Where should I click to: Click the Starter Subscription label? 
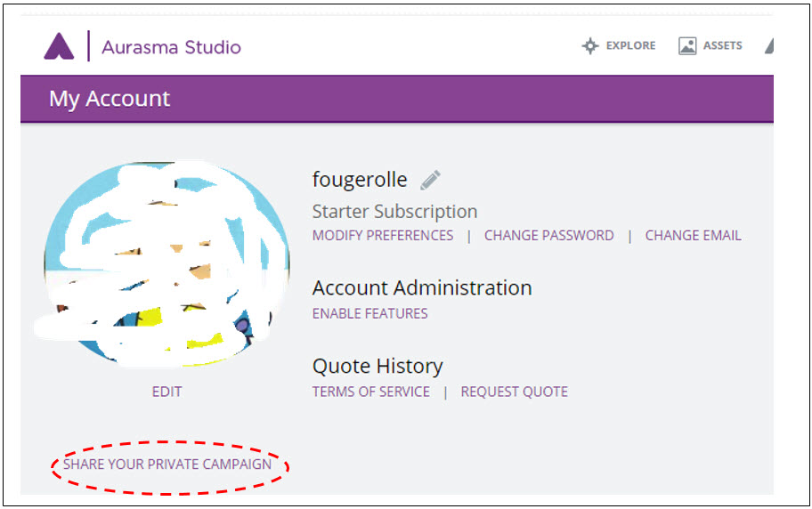(x=394, y=212)
